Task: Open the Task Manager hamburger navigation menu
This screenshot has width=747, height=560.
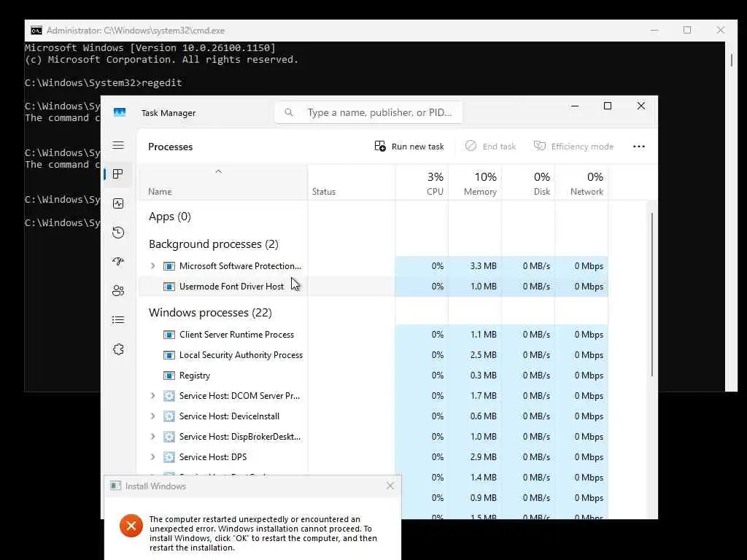Action: pyautogui.click(x=118, y=145)
